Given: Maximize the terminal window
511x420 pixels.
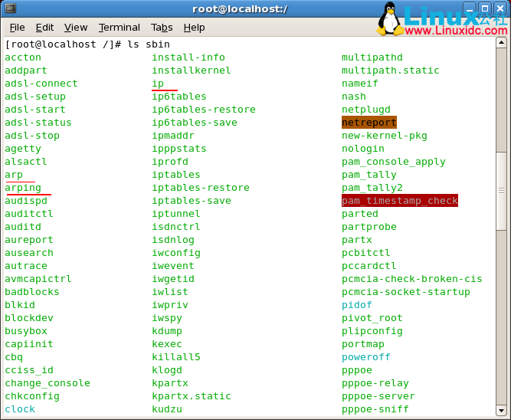Looking at the screenshot, I should (x=485, y=8).
